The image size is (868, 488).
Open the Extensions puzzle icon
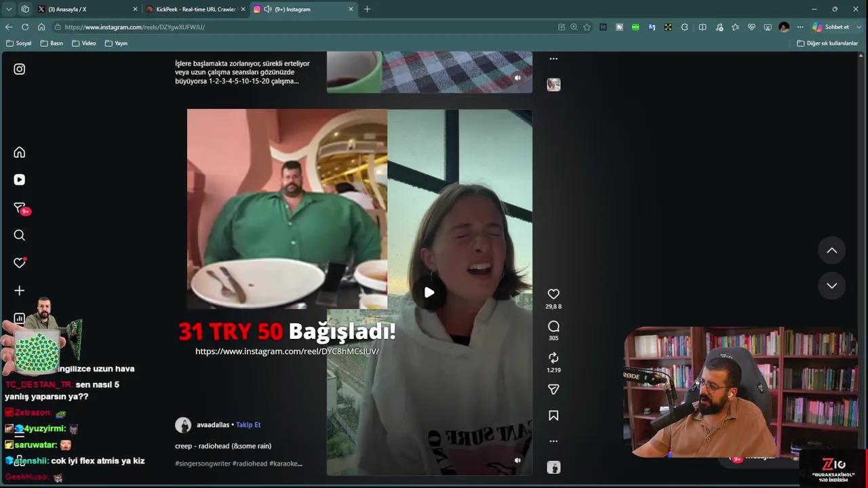pyautogui.click(x=684, y=27)
